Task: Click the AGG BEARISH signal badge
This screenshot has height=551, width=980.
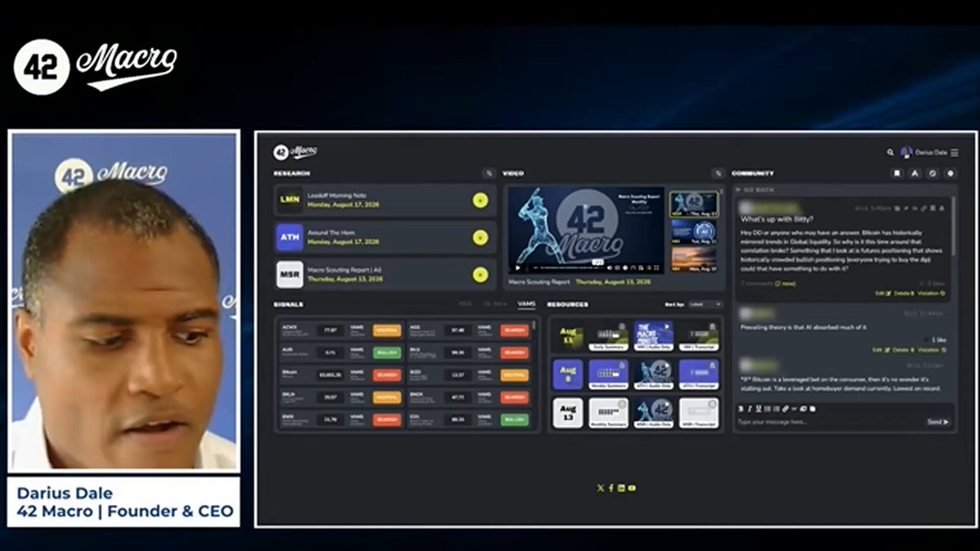Action: click(x=514, y=331)
